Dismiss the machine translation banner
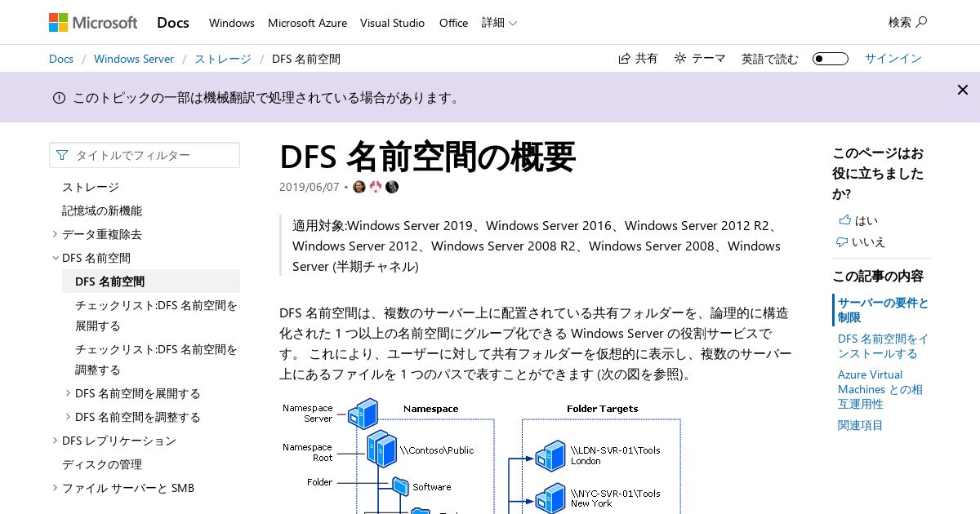This screenshot has height=514, width=980. point(963,90)
